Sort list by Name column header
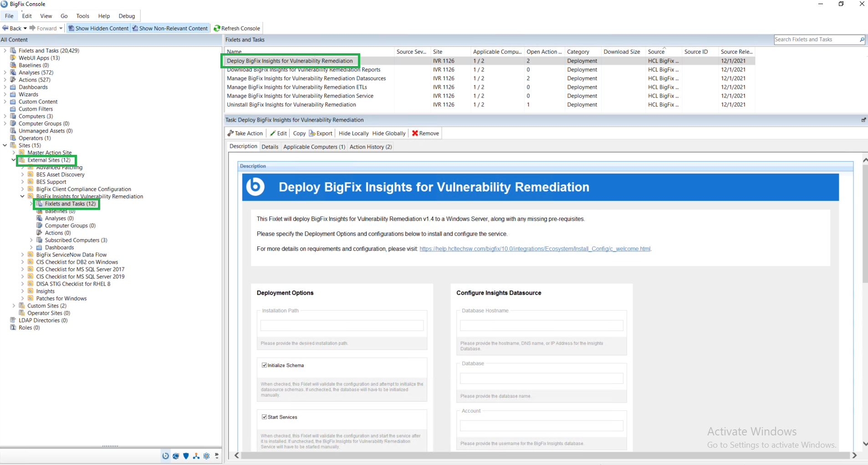Image resolution: width=868 pixels, height=465 pixels. pyautogui.click(x=309, y=52)
